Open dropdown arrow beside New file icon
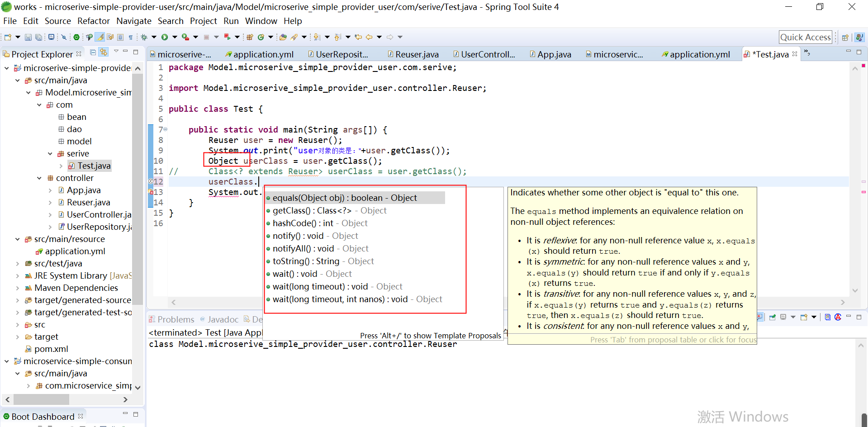 click(18, 37)
